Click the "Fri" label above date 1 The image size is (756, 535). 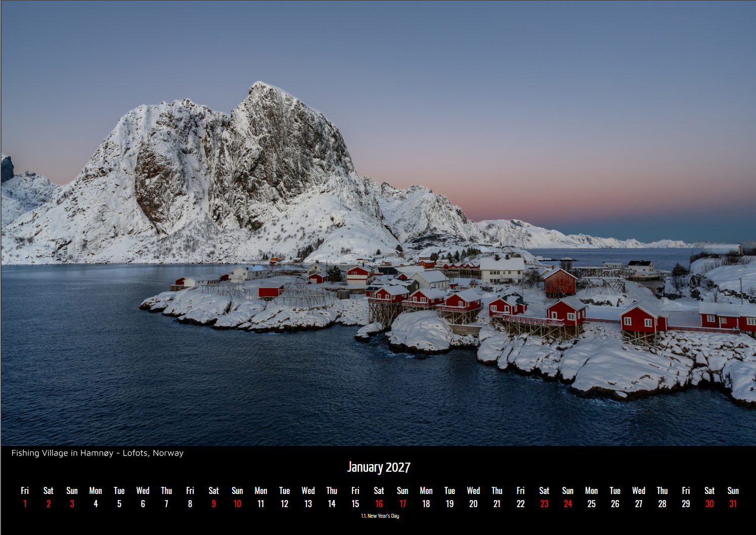pos(25,490)
